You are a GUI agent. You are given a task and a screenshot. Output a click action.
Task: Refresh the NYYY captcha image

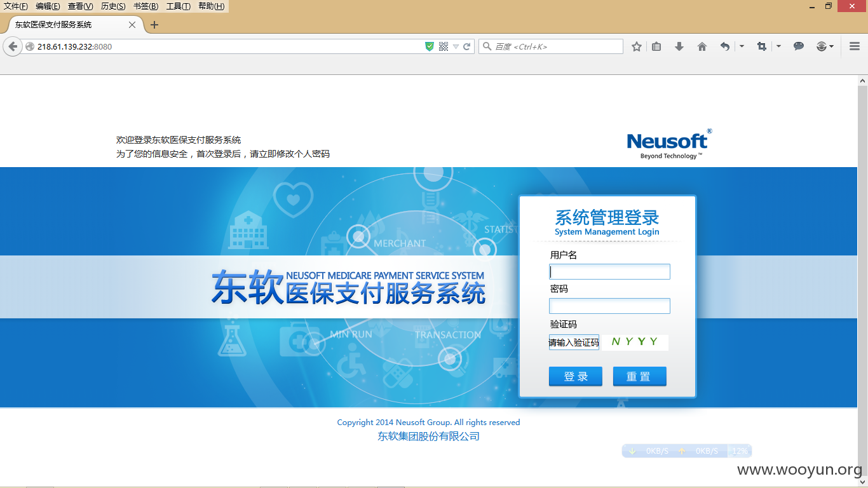[635, 342]
